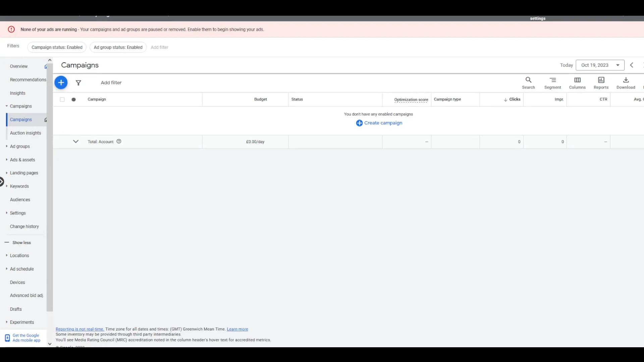Click the red alert warning icon
This screenshot has height=362, width=644.
(11, 29)
